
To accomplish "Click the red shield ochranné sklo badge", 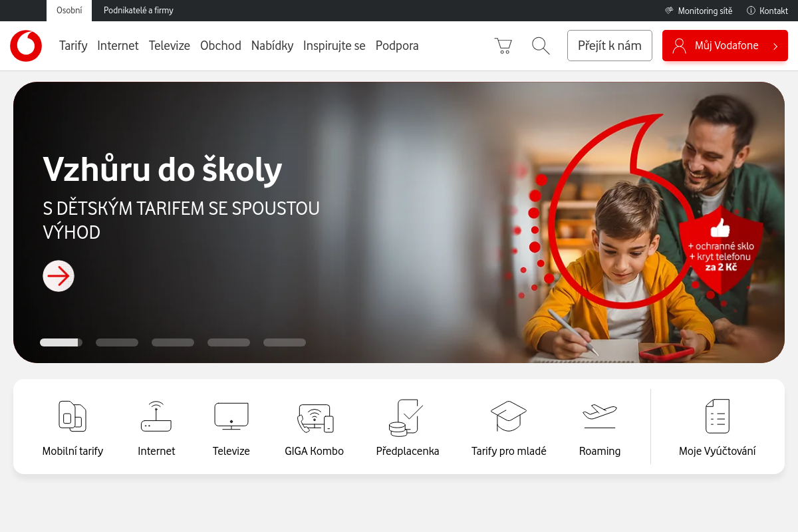I will pyautogui.click(x=721, y=251).
